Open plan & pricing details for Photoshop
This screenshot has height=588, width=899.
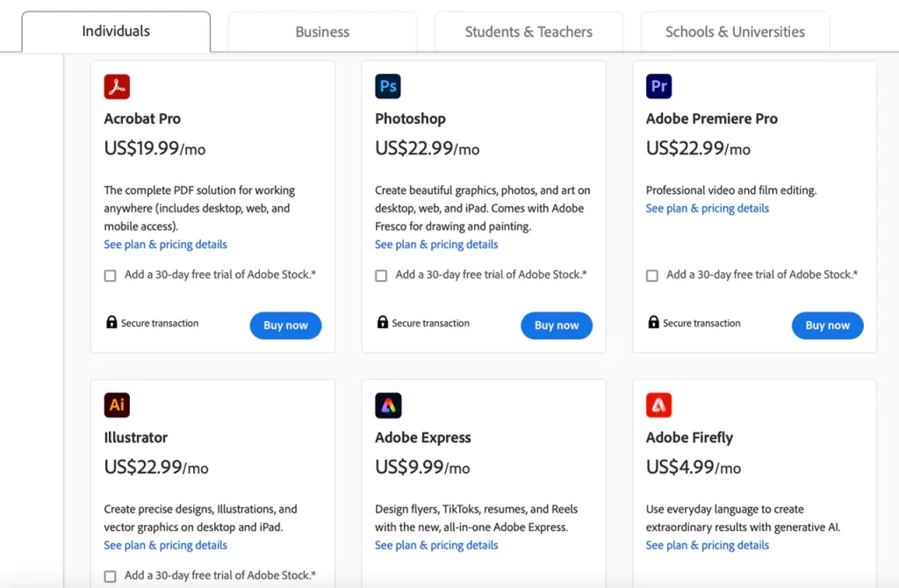tap(436, 245)
